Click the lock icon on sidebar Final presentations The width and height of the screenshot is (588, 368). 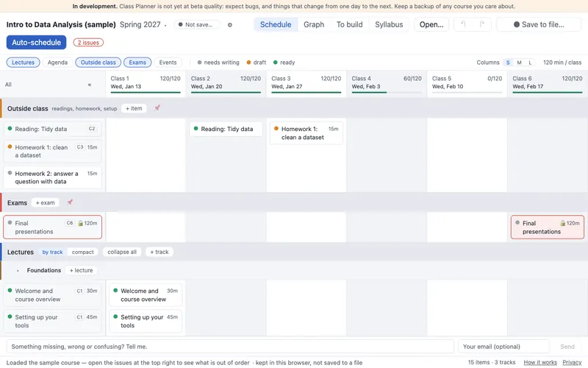click(80, 223)
